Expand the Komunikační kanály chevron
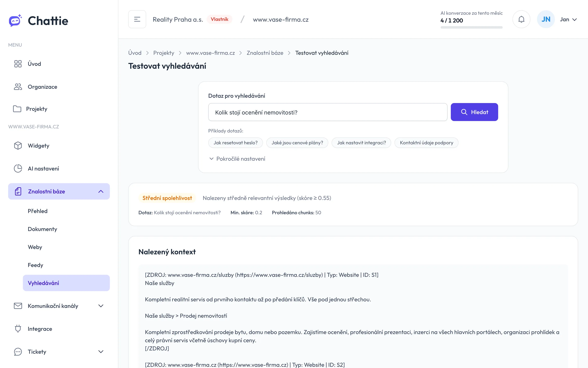 101,306
